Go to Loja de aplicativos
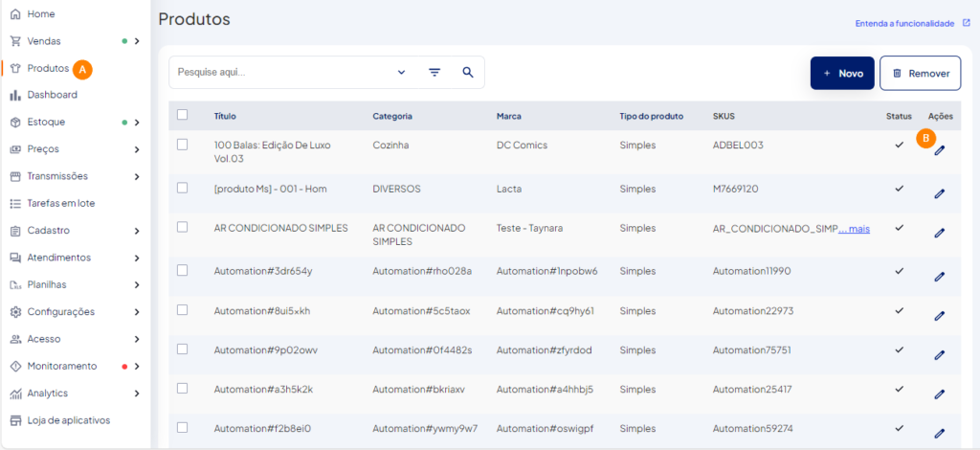Image resolution: width=980 pixels, height=450 pixels. tap(69, 420)
